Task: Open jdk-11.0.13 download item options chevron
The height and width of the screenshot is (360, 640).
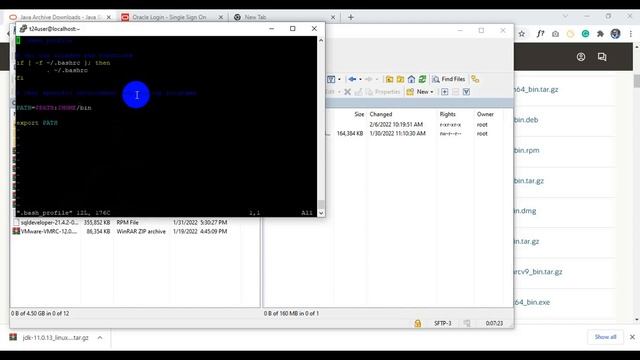Action: (x=100, y=338)
